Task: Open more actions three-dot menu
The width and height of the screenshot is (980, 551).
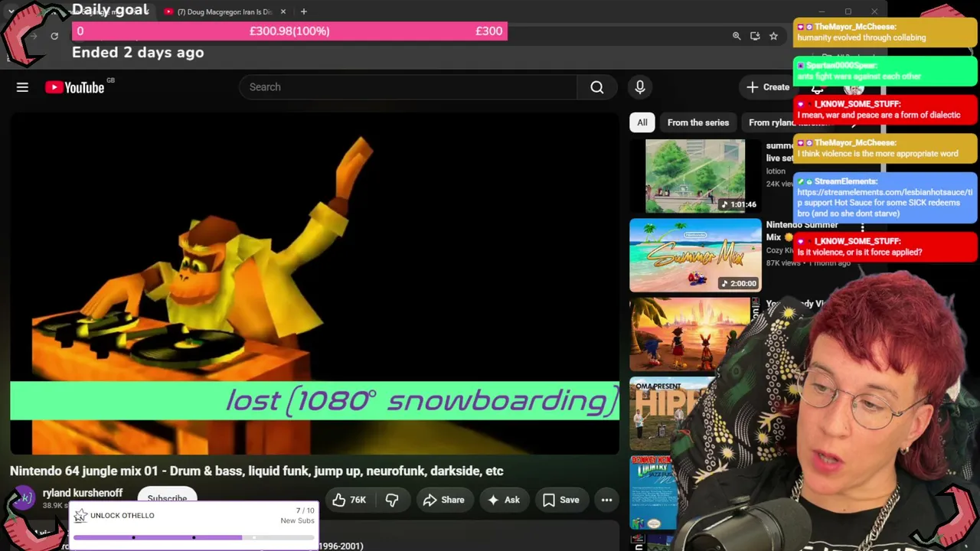Action: point(606,500)
